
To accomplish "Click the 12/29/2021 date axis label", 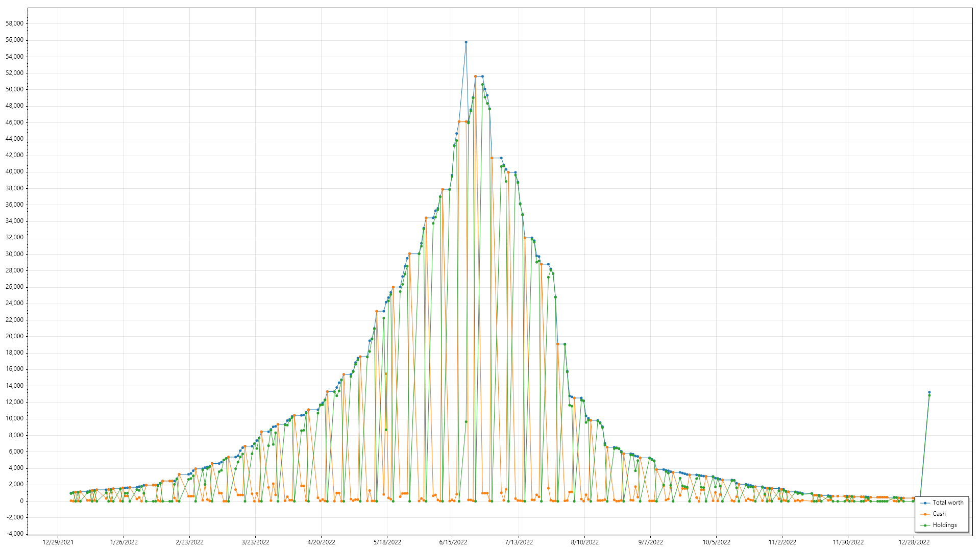I will 58,542.
